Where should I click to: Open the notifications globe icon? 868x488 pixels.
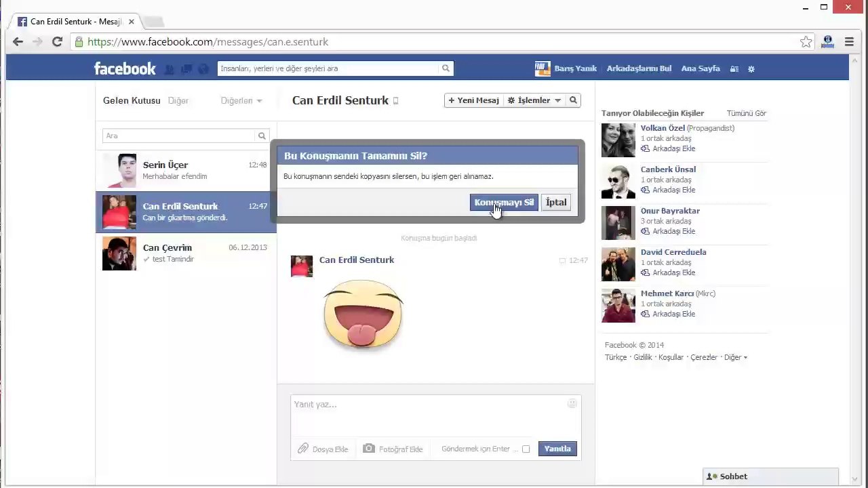point(203,68)
